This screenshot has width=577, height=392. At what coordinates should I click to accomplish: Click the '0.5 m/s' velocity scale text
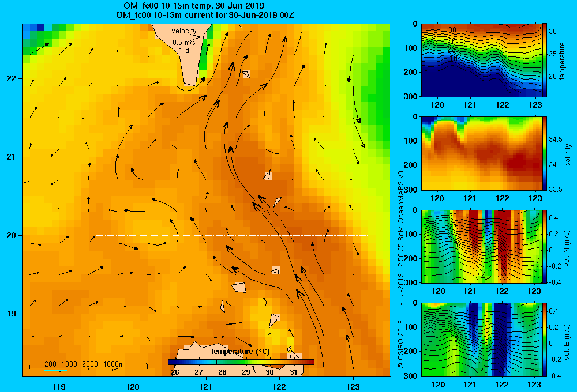[x=184, y=43]
